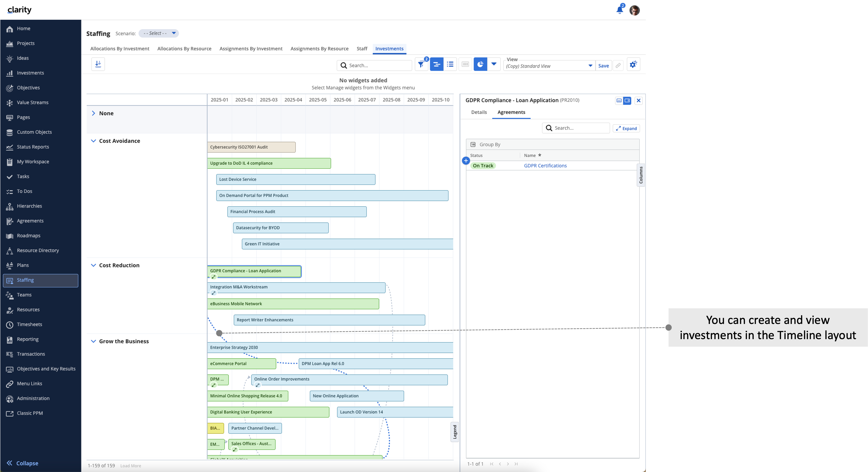Open the Agreements tab in panel
The image size is (868, 472).
(511, 112)
